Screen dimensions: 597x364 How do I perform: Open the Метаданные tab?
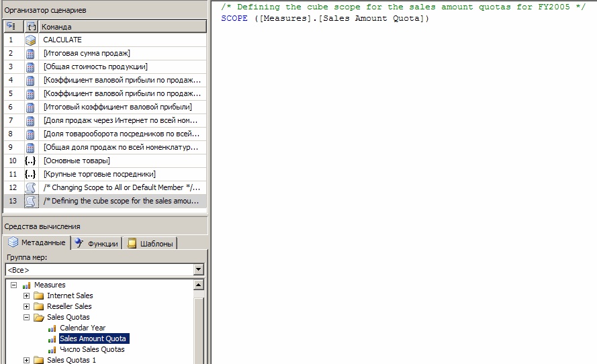(x=37, y=243)
